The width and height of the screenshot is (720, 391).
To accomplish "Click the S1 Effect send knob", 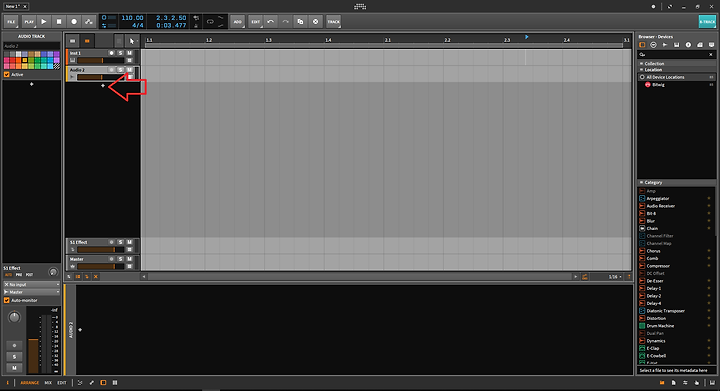I will (x=53, y=272).
